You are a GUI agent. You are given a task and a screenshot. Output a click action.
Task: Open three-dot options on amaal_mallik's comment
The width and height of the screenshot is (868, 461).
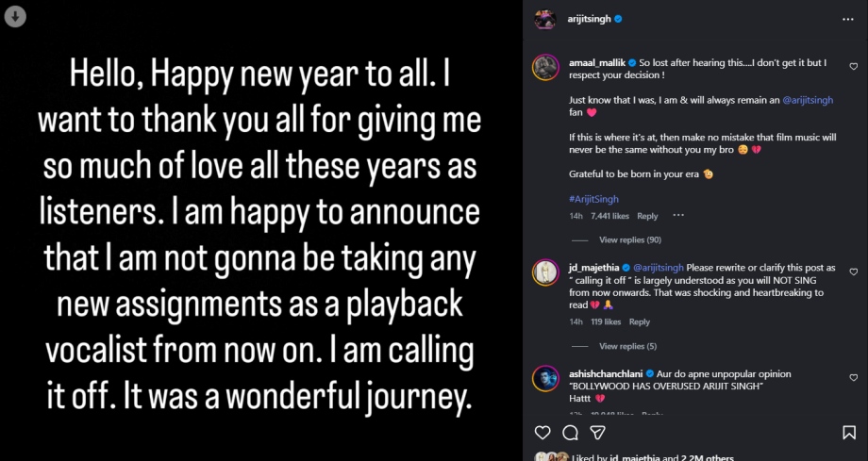pyautogui.click(x=677, y=216)
